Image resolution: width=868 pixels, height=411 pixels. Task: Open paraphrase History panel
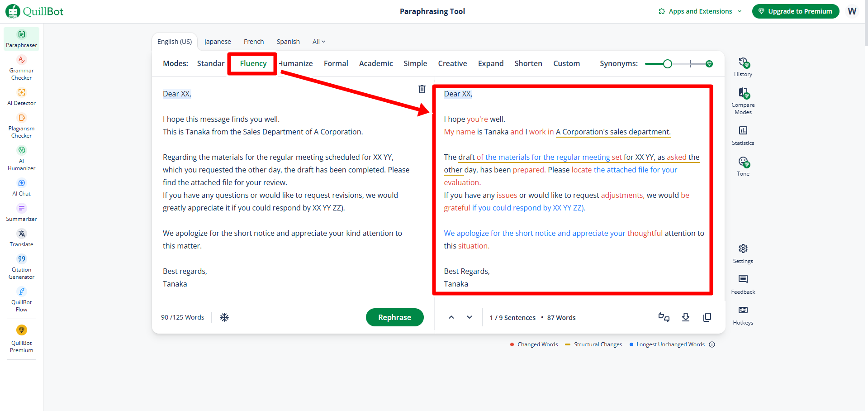pos(743,67)
